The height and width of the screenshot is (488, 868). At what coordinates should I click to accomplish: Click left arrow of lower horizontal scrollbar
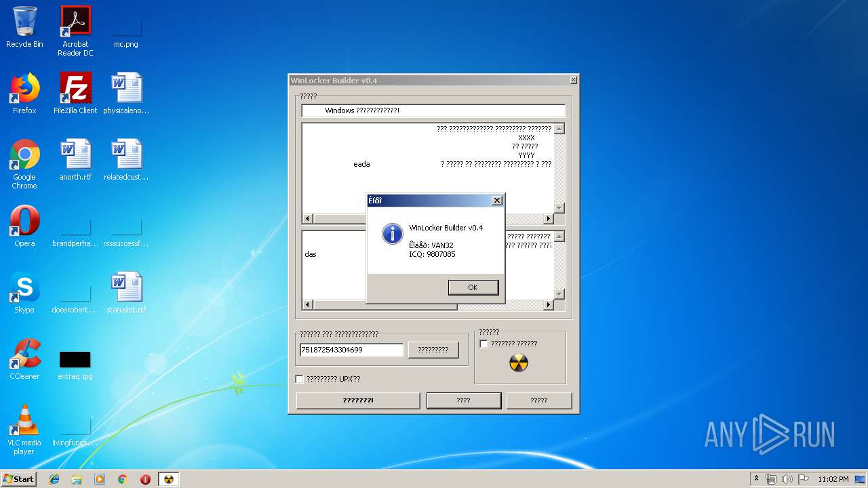pyautogui.click(x=308, y=305)
